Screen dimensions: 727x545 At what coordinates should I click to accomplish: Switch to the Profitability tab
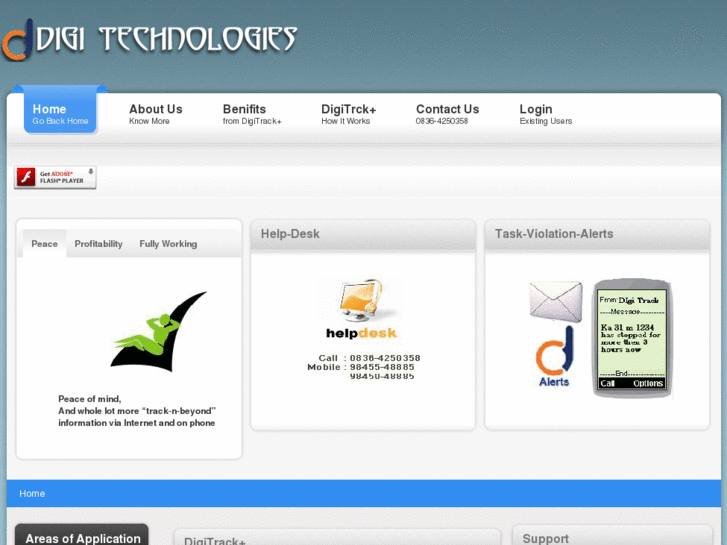[x=98, y=244]
